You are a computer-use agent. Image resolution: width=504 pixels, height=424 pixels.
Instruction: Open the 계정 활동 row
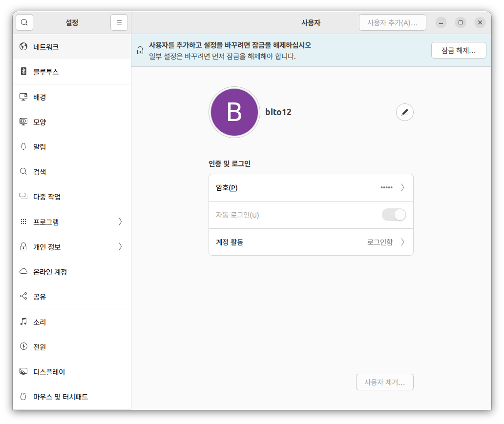[x=311, y=242]
